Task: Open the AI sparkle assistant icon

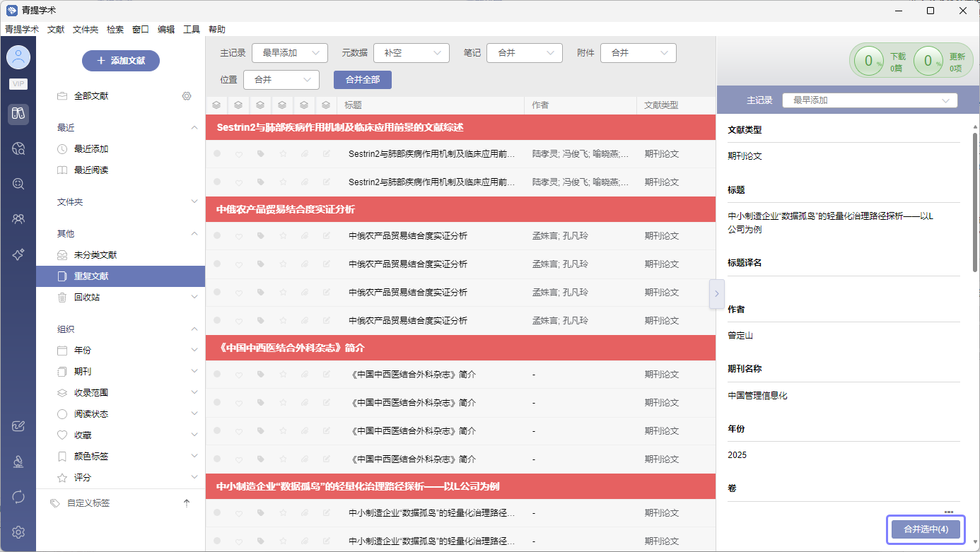Action: tap(18, 254)
